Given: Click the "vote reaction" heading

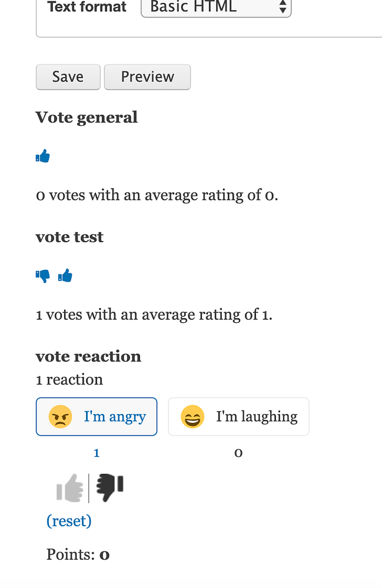Looking at the screenshot, I should pos(88,356).
